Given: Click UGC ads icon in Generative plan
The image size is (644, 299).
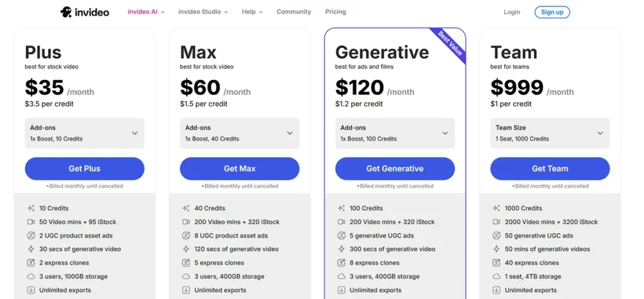Looking at the screenshot, I should [341, 236].
